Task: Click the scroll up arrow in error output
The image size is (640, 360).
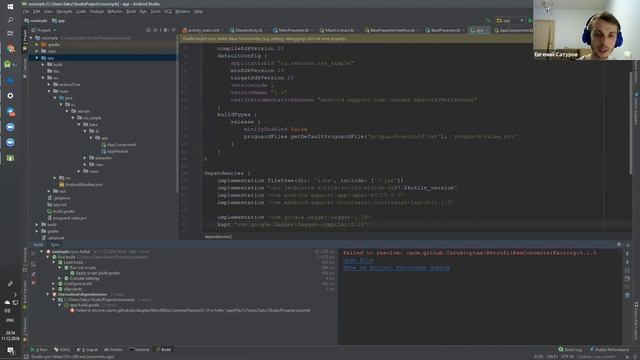Action: pos(627,254)
